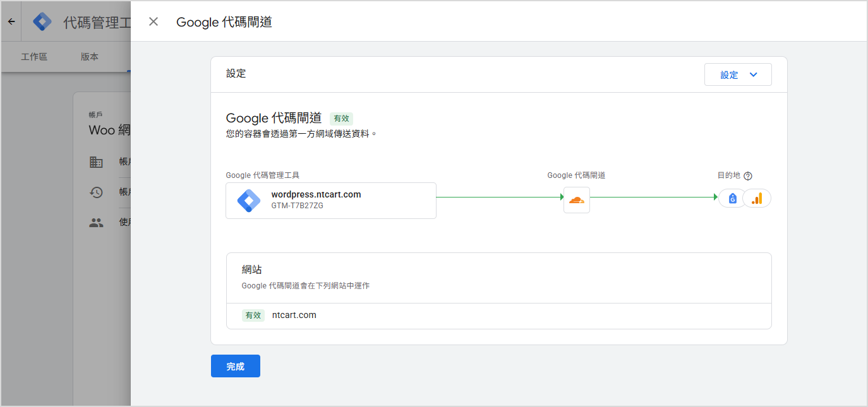
Task: Open the help icon next to 目的地
Action: [748, 176]
